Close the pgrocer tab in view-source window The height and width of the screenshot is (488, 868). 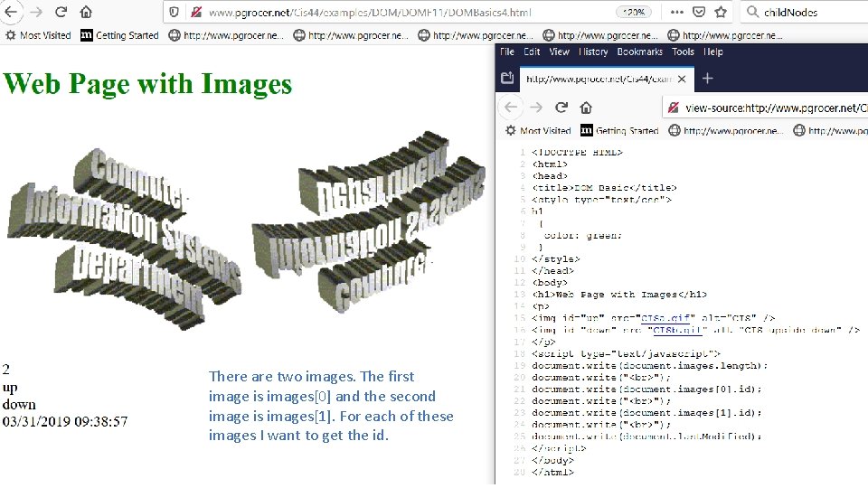[682, 80]
